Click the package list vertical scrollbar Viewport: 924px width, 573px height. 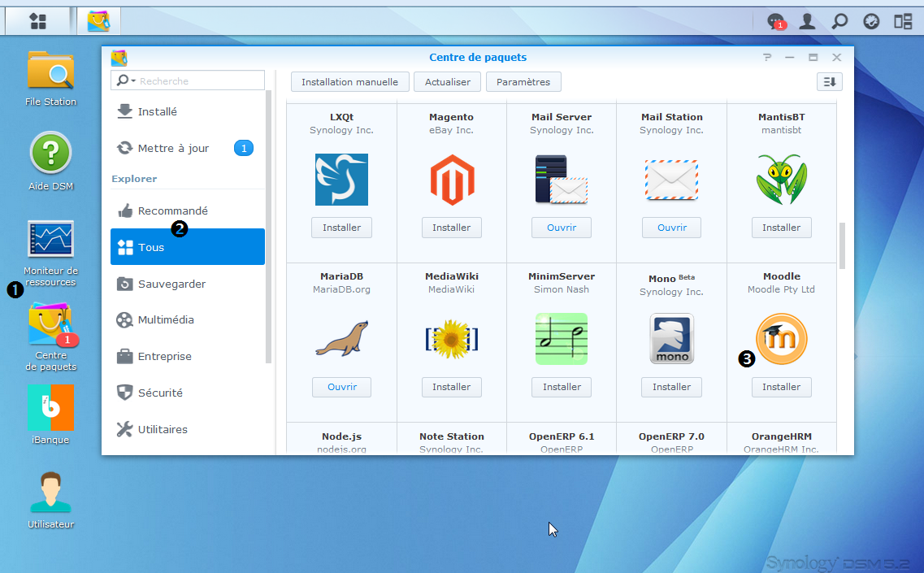click(x=842, y=245)
